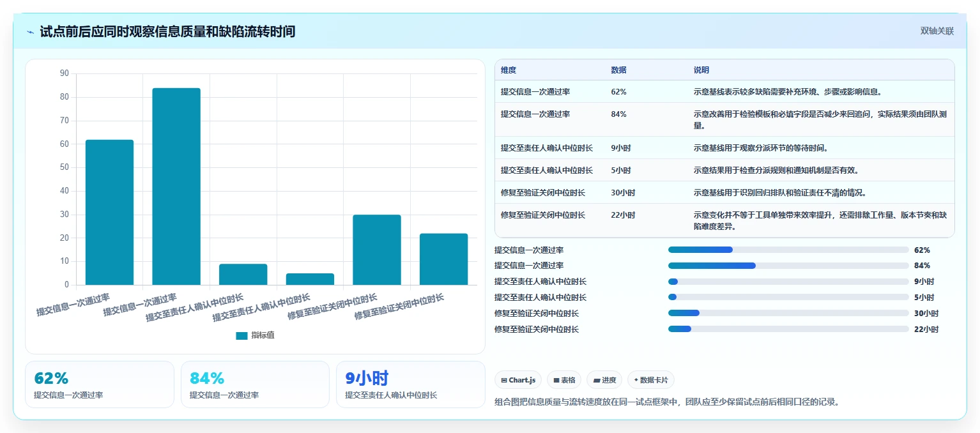
Task: Click the progress bar showing 22小时
Action: pos(788,329)
